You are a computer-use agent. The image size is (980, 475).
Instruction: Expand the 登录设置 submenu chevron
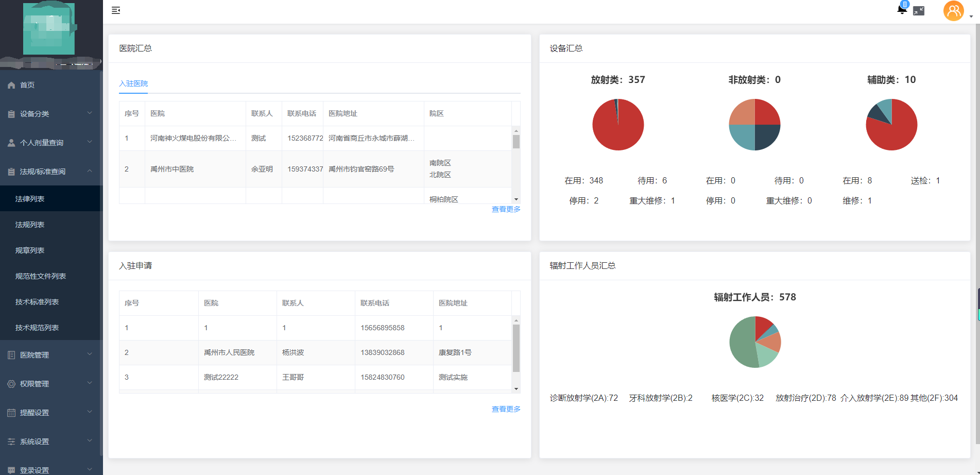(90, 469)
